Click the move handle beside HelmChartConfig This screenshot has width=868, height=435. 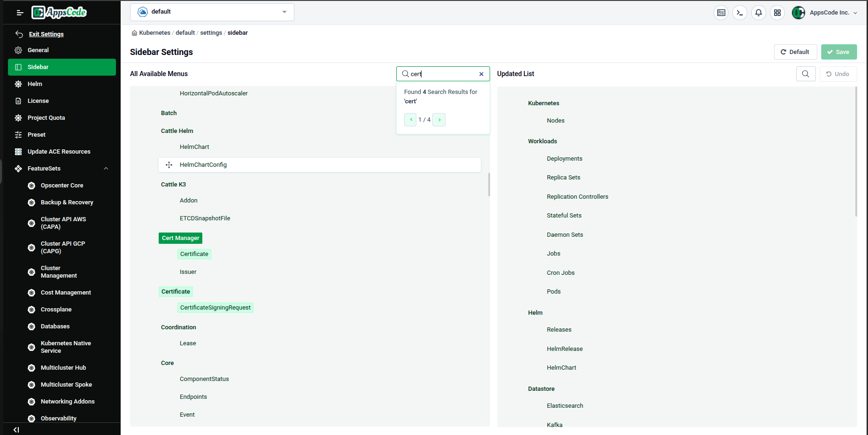[x=169, y=165]
